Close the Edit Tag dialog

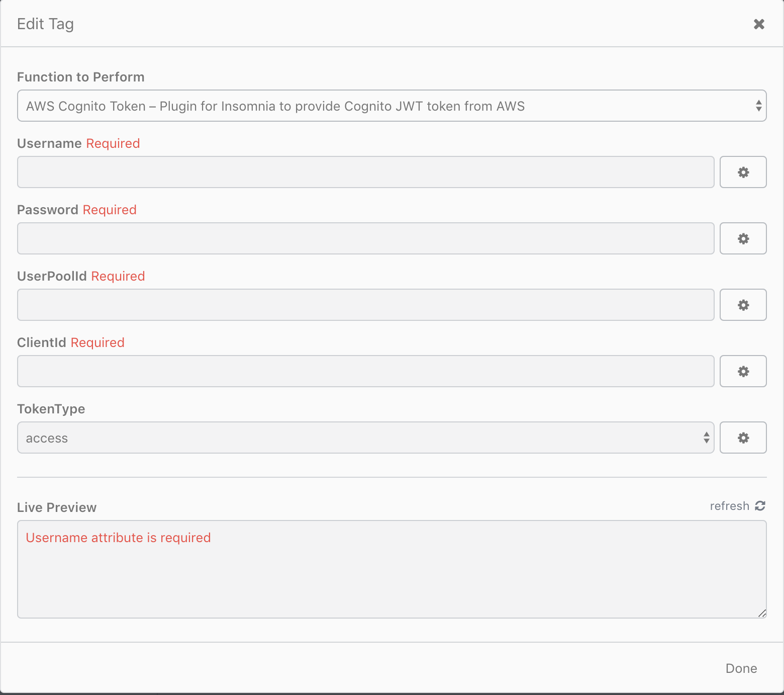click(759, 24)
